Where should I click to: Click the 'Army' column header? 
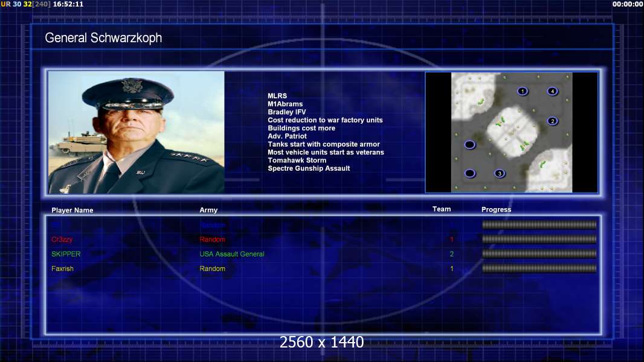(208, 210)
